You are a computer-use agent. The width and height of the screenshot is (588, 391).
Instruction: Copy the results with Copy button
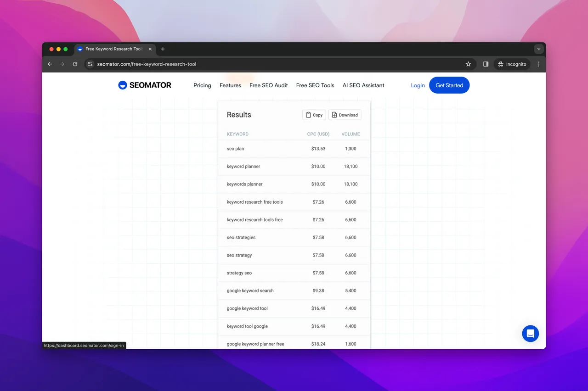pyautogui.click(x=314, y=115)
